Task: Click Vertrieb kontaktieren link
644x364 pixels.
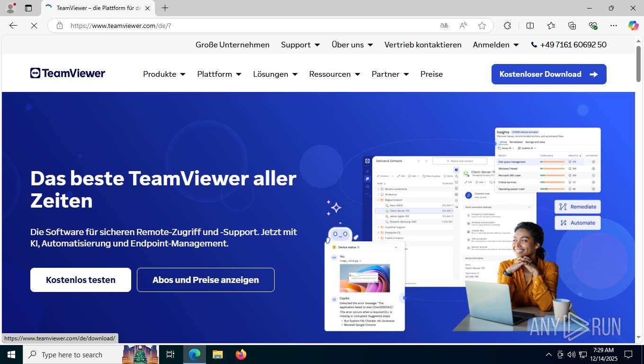Action: point(423,45)
